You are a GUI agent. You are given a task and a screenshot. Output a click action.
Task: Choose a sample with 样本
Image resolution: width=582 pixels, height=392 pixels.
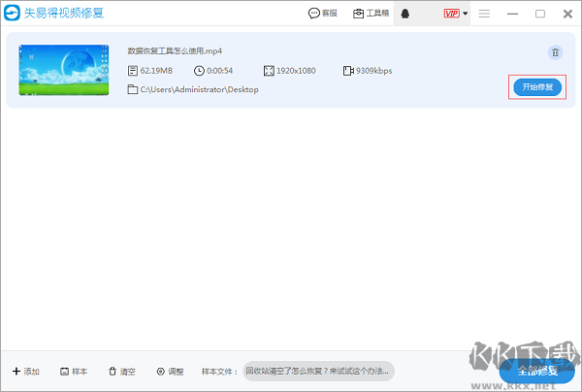click(74, 372)
